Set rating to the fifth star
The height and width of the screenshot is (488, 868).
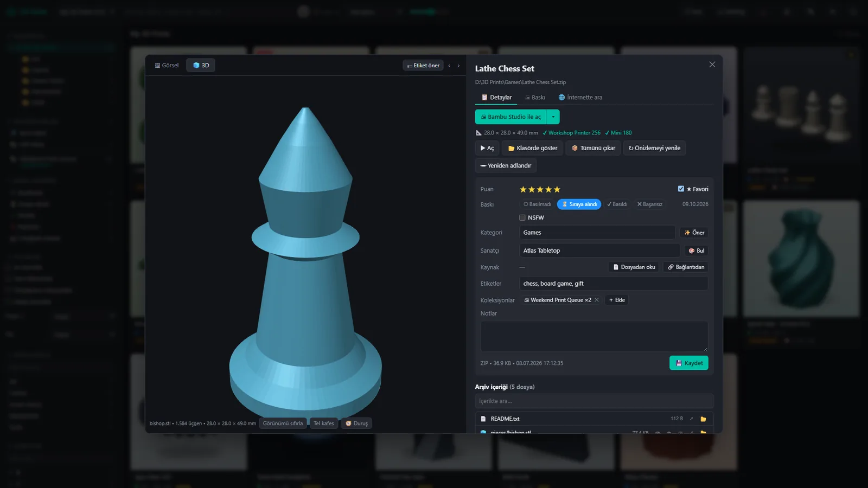coord(557,189)
